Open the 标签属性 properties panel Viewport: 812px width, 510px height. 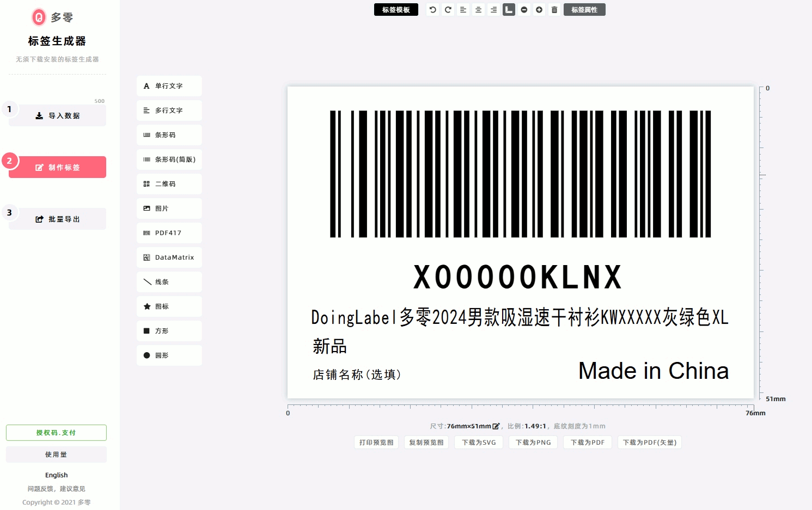point(584,10)
